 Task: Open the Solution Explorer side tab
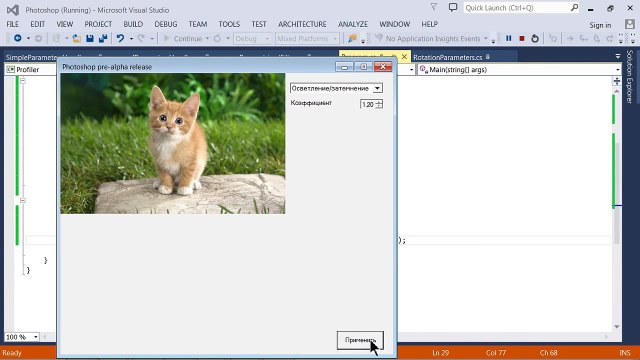630,77
